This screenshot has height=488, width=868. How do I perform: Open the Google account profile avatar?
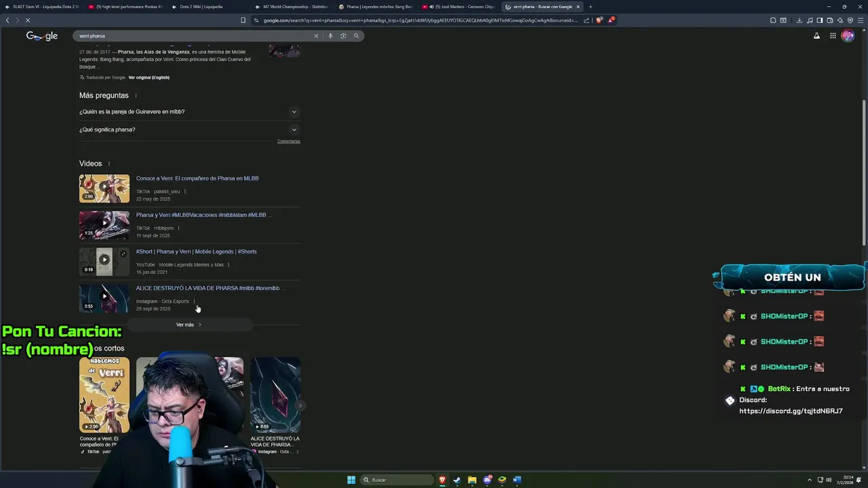(848, 36)
